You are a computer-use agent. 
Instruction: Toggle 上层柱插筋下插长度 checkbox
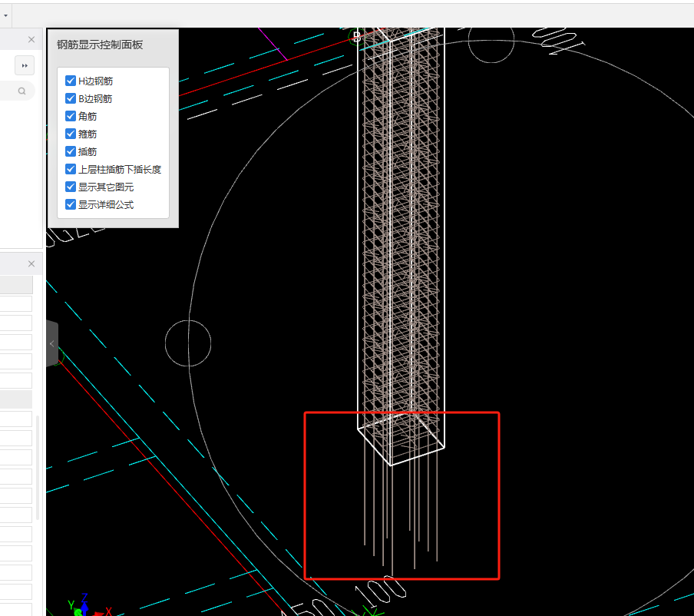click(71, 169)
